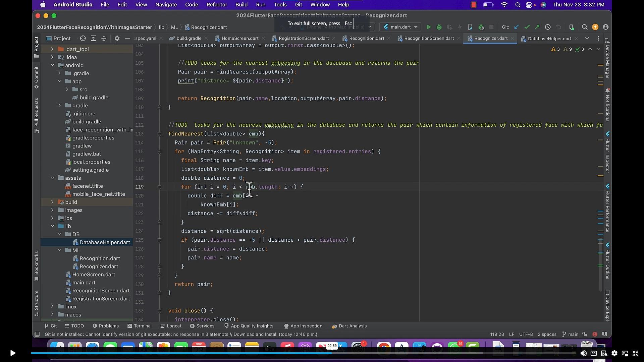Collapse the assets folder
The height and width of the screenshot is (362, 644).
click(52, 178)
